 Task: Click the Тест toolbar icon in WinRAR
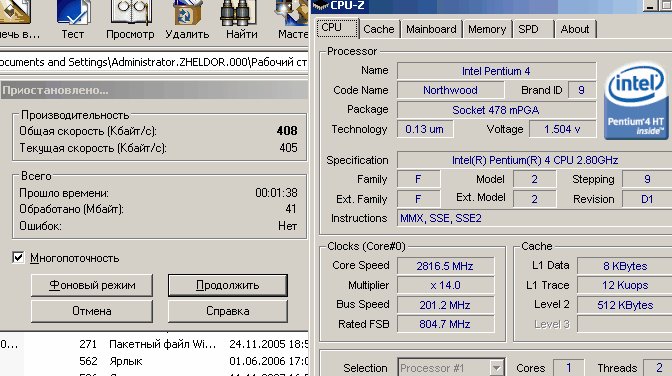[x=73, y=20]
